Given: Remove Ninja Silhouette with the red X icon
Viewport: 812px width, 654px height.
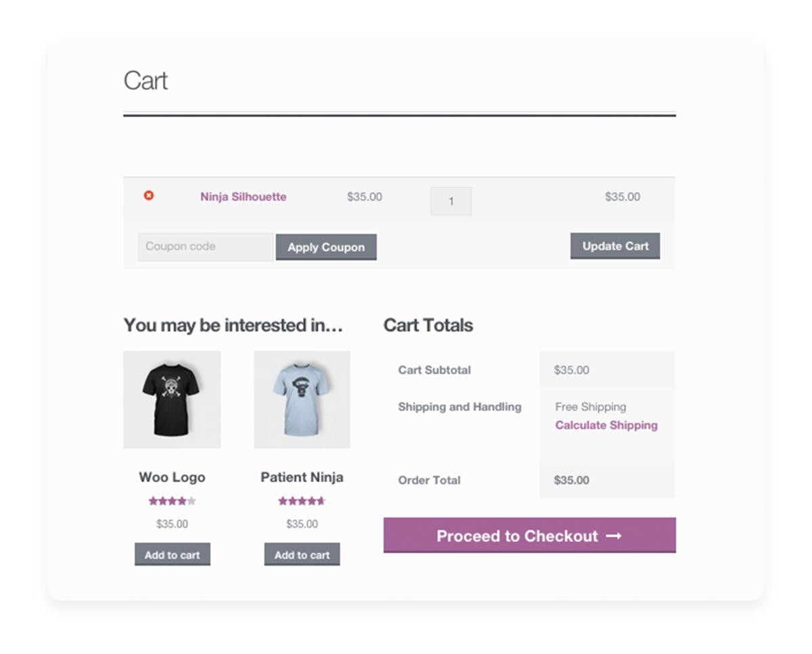Looking at the screenshot, I should click(149, 196).
